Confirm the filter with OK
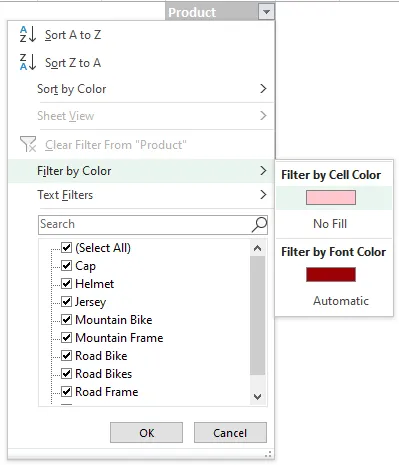Viewport: 399px width, 465px height. (x=146, y=433)
